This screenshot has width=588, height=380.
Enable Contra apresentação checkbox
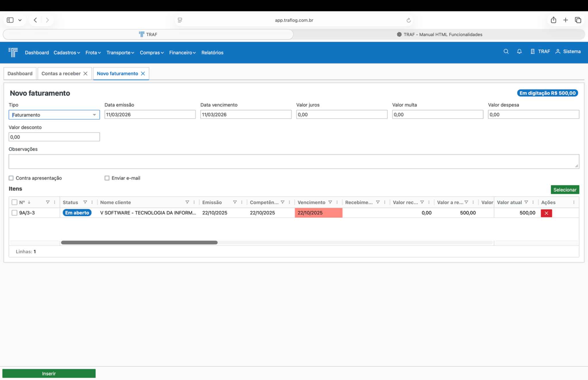point(11,178)
